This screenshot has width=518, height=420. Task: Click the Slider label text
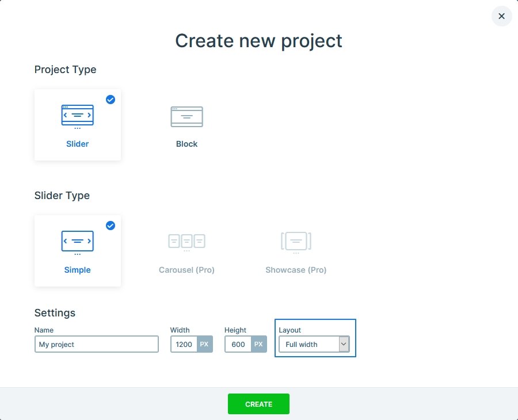77,144
